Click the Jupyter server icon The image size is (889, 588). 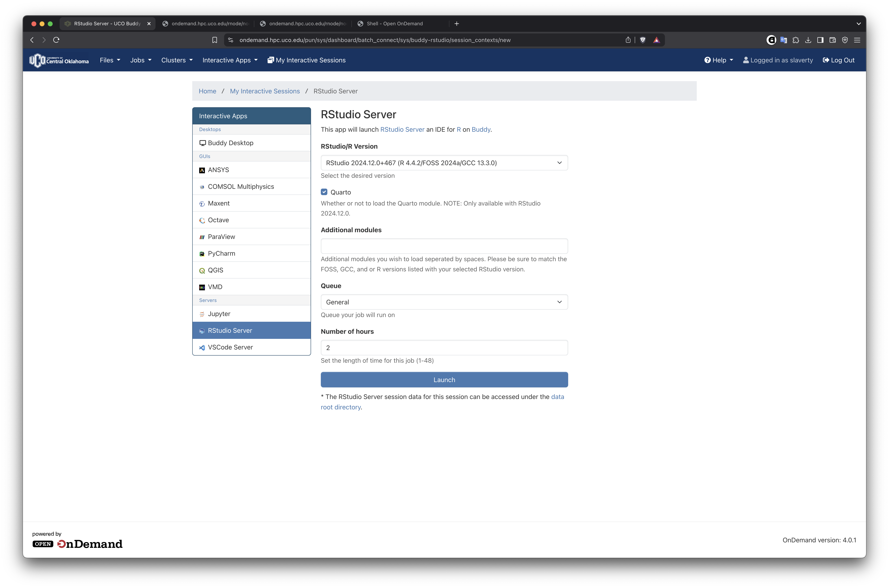(x=202, y=314)
